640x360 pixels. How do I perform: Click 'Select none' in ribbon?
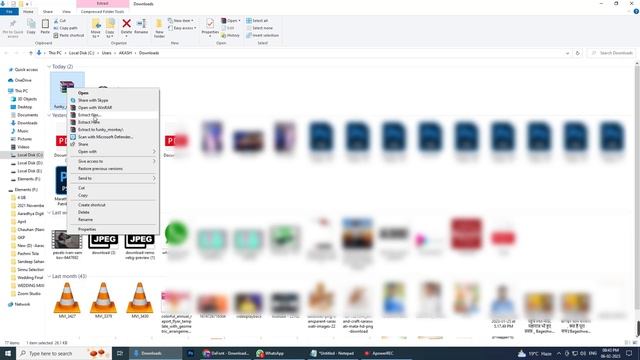tap(259, 28)
